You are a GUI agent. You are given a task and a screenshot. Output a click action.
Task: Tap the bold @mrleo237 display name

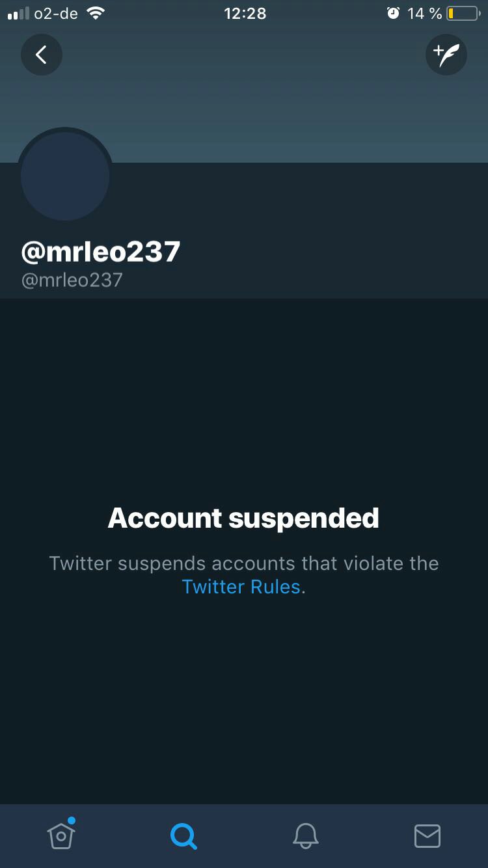coord(101,251)
